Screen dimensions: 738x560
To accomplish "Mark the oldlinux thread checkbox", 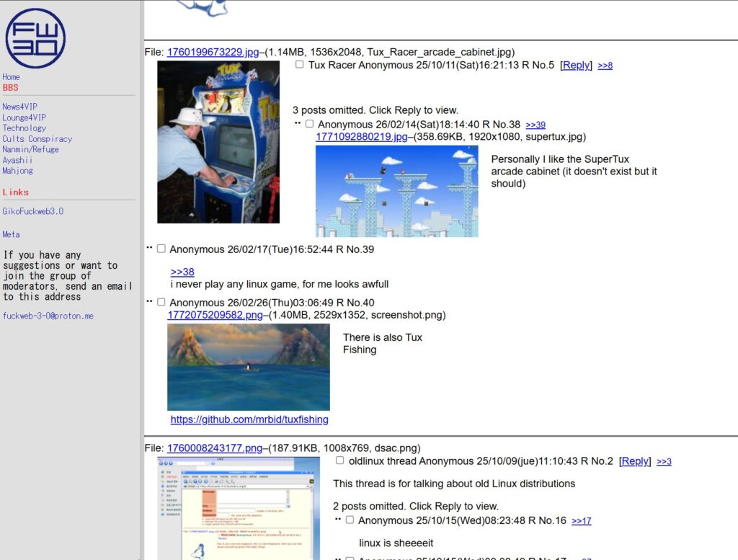I will tap(340, 461).
